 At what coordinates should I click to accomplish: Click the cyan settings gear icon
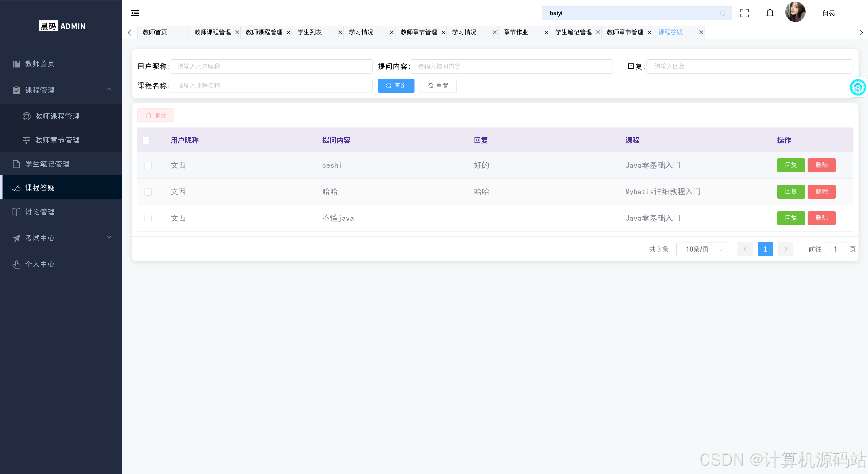coord(857,87)
